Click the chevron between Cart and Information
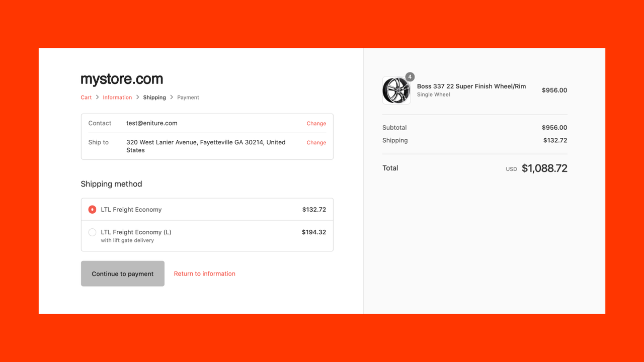This screenshot has width=644, height=362. 97,97
